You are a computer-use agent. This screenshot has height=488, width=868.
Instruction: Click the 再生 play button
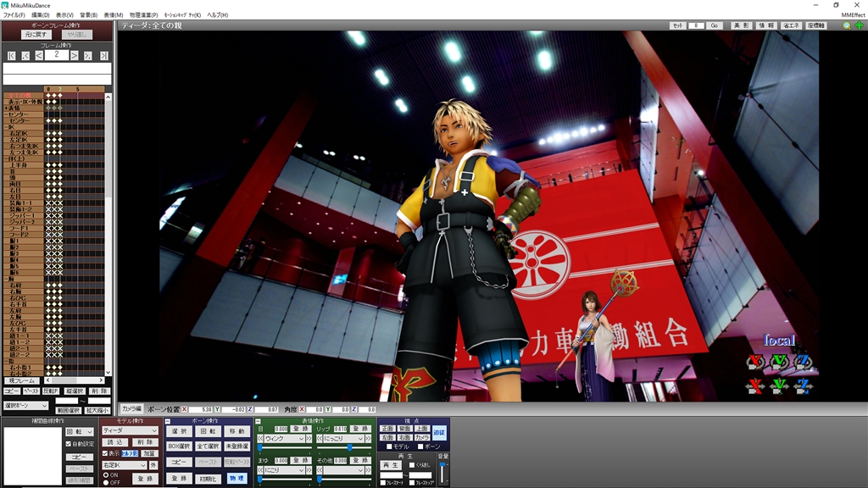pyautogui.click(x=391, y=465)
